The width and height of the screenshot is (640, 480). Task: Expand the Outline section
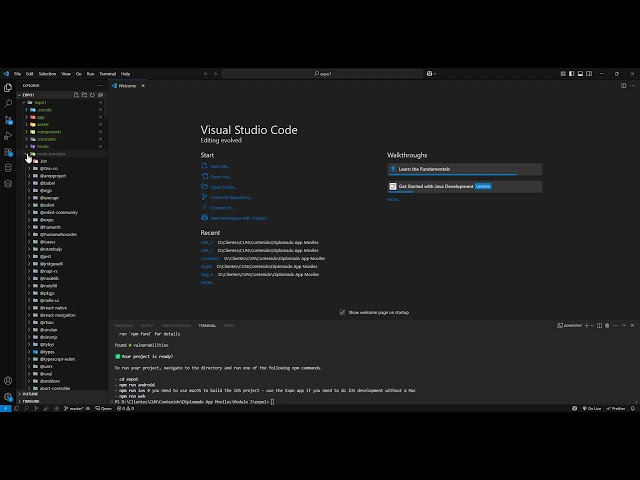(x=61, y=394)
